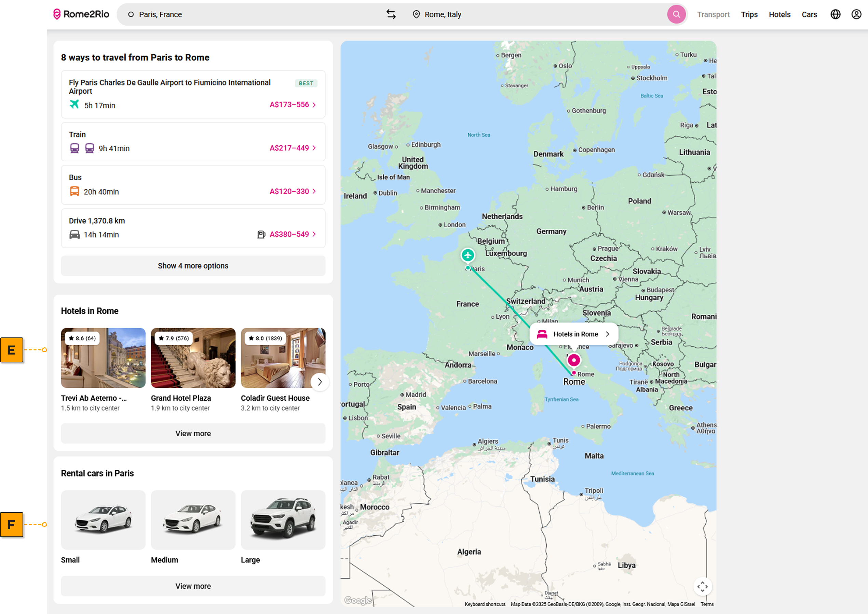Swap origin and destination arrows icon
The image size is (868, 614).
tap(391, 14)
